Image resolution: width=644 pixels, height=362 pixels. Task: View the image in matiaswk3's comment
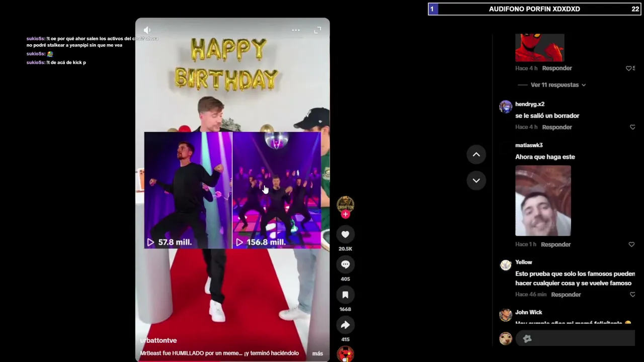(x=543, y=201)
